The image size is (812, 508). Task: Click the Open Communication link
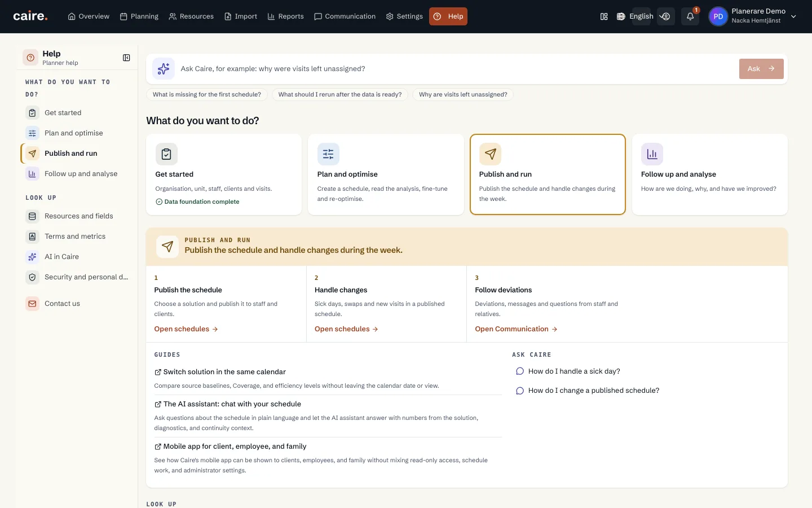[516, 329]
